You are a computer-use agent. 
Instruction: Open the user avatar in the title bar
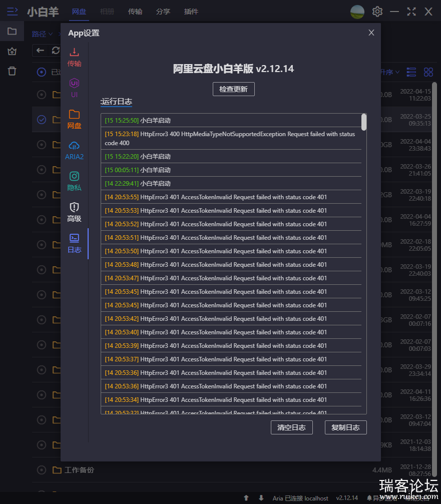click(x=357, y=12)
